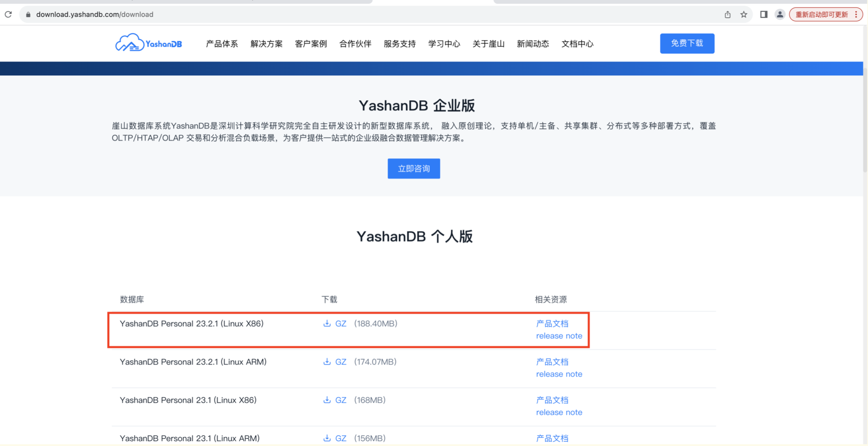Open the browser three-dot menu
The image size is (868, 446).
coord(856,14)
